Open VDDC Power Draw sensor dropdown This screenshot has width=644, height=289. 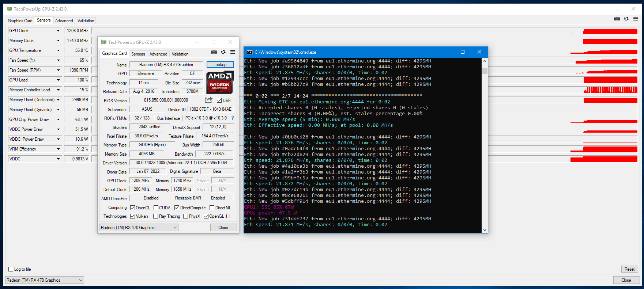coord(58,129)
